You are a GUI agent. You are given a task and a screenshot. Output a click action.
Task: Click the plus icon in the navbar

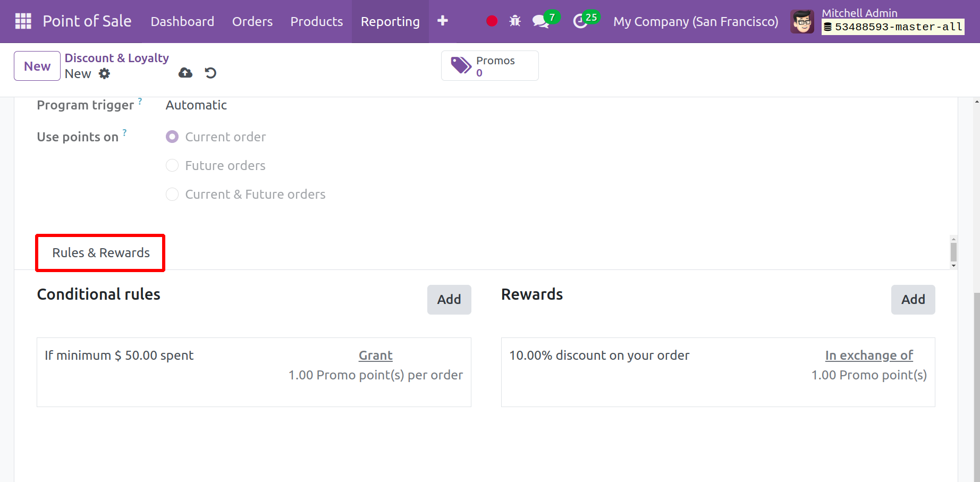[442, 21]
